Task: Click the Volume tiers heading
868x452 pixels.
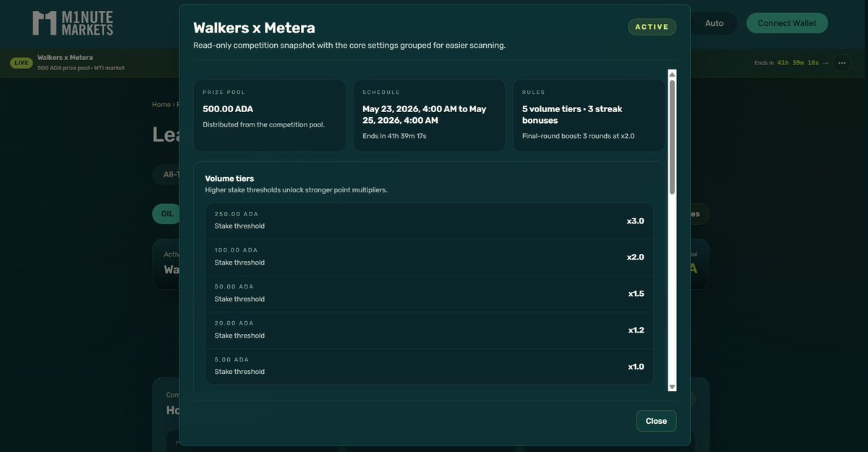Action: (229, 179)
